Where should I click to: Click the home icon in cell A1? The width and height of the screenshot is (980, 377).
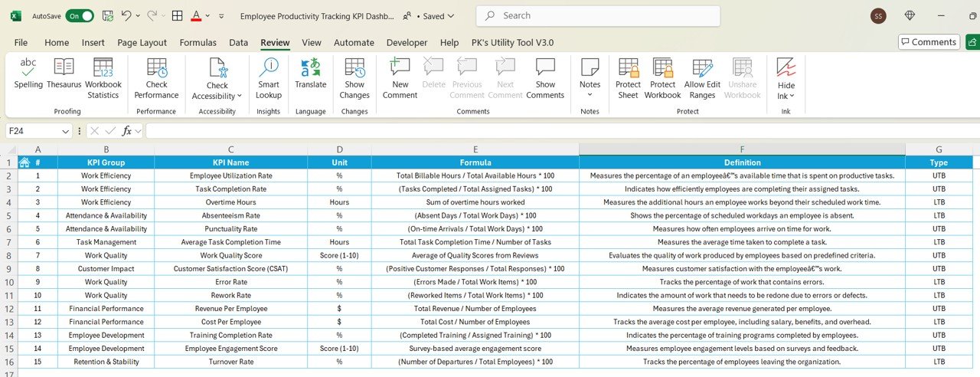(x=24, y=162)
